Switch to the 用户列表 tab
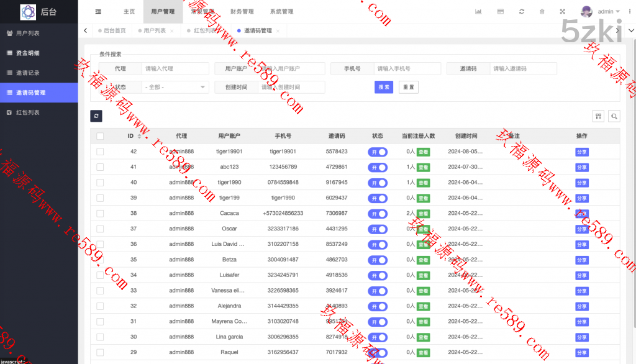Viewport: 636px width, 364px height. 154,30
